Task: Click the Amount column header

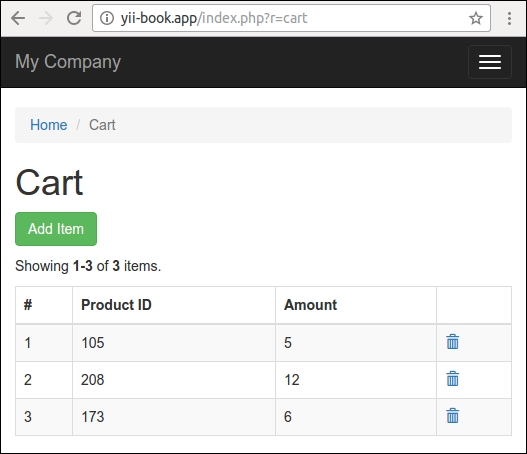Action: [x=311, y=305]
